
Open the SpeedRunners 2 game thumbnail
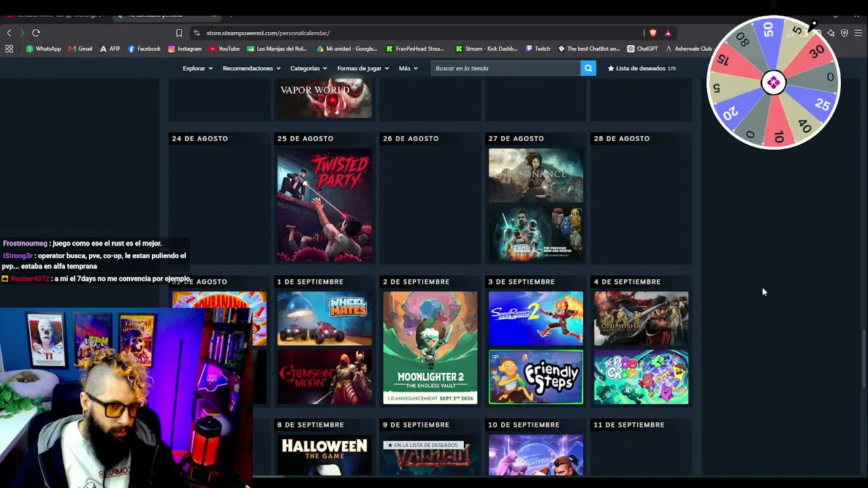tap(536, 319)
